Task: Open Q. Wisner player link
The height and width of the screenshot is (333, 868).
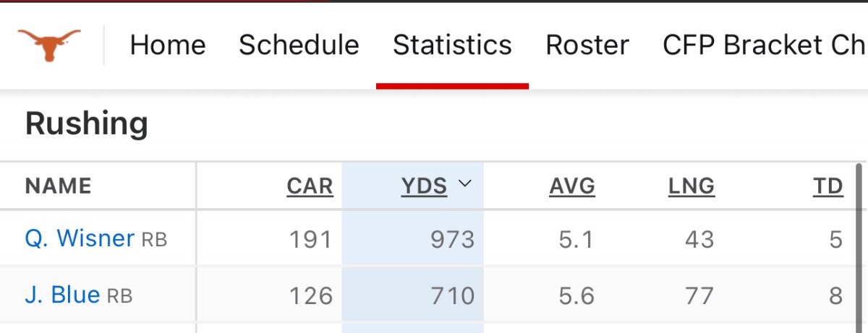Action: tap(80, 238)
